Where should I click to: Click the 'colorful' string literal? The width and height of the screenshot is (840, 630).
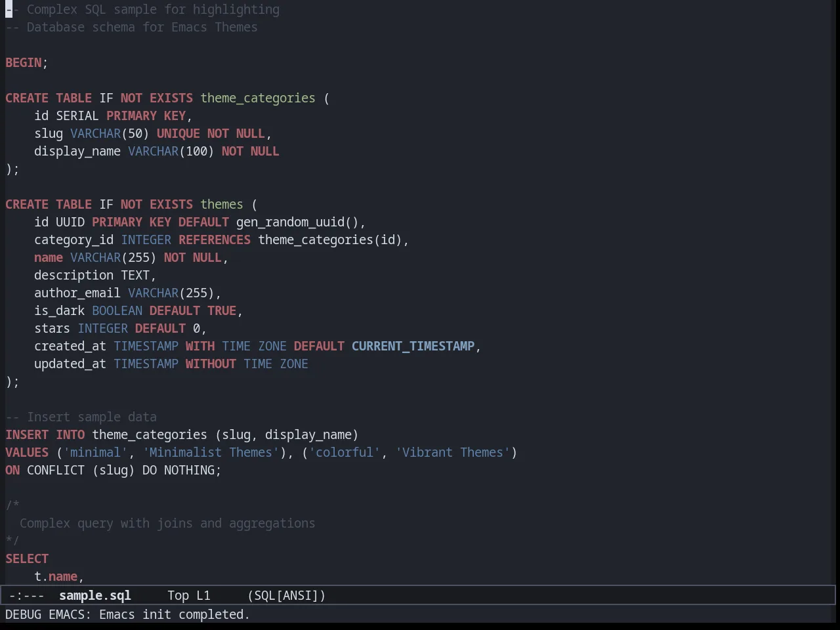pyautogui.click(x=345, y=452)
